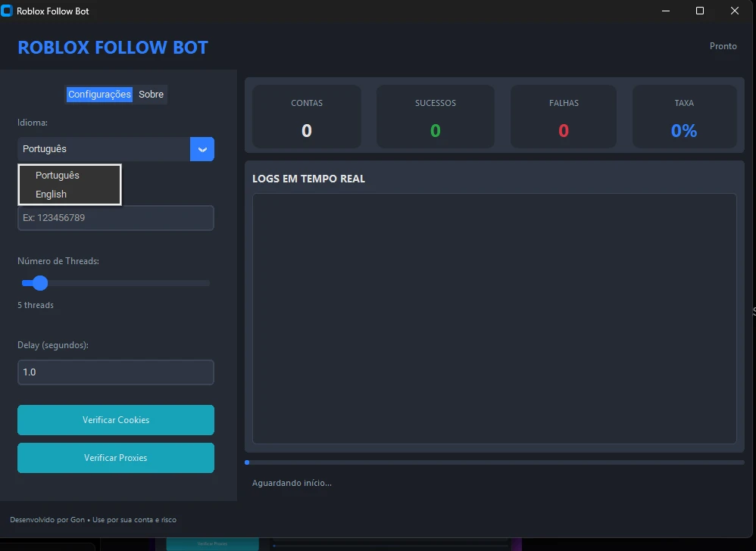Select Português from the language list
Image resolution: width=756 pixels, height=551 pixels.
[x=58, y=176]
